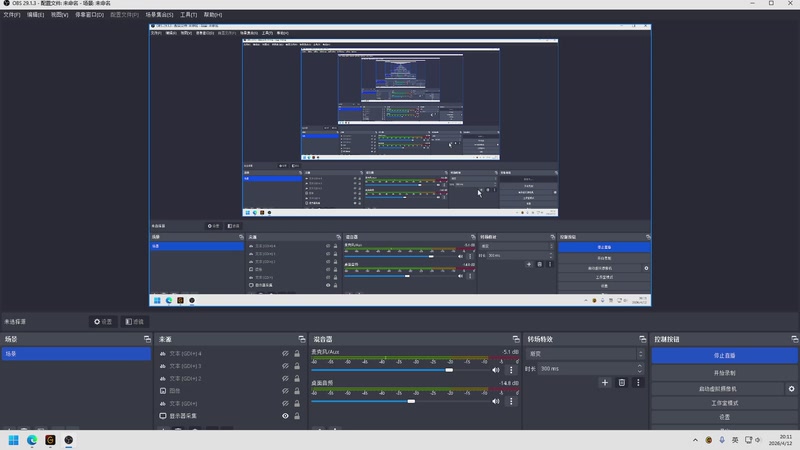Click the monitor icon of display capture
This screenshot has width=800, height=450.
(163, 416)
